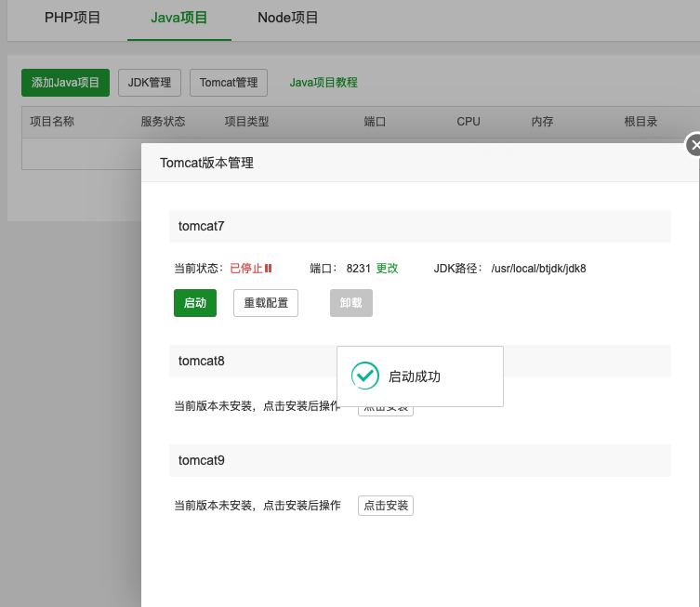Click the tomcat7 section header
Screen dimensions: 700x607
(x=420, y=226)
